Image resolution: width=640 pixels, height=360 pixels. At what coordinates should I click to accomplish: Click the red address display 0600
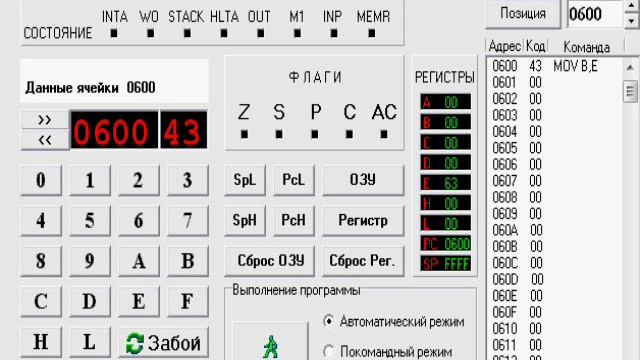(x=114, y=130)
